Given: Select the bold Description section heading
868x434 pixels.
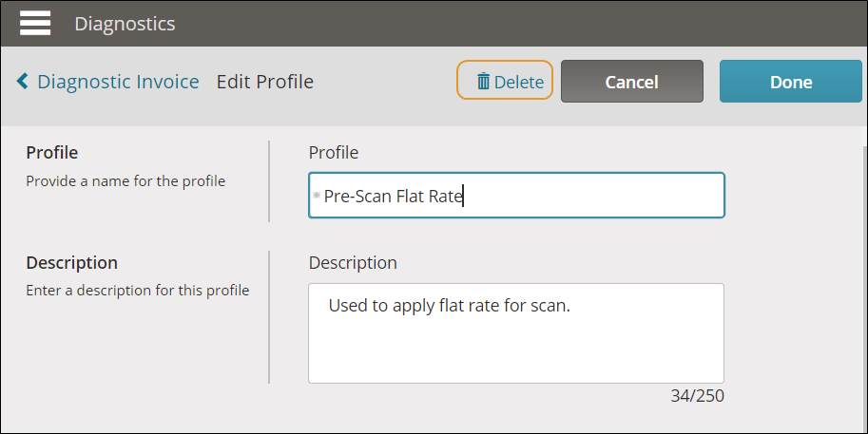Looking at the screenshot, I should coord(71,263).
